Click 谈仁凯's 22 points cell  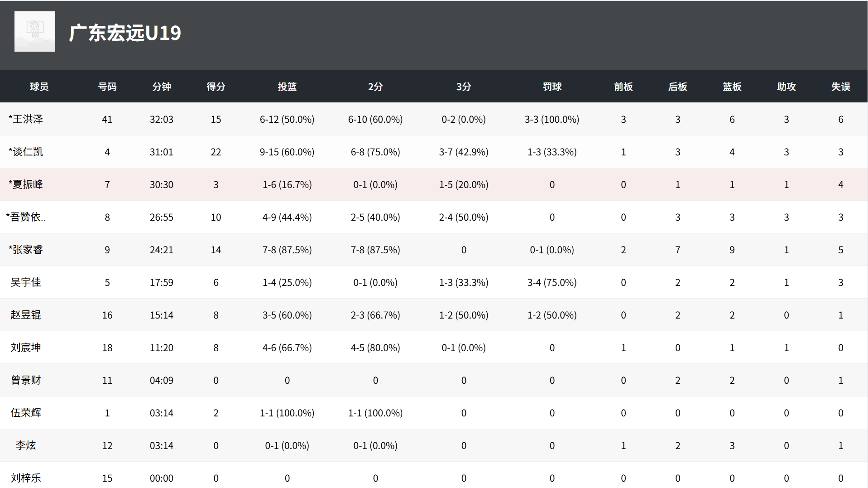[216, 152]
